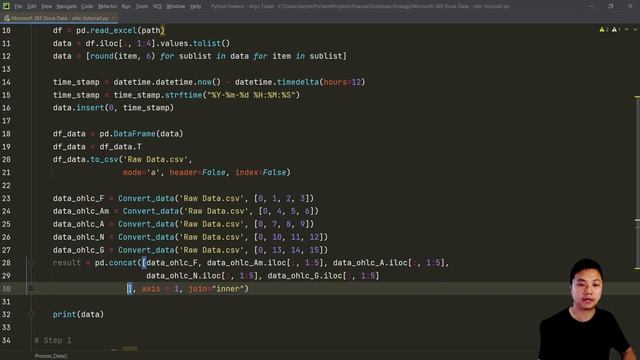
Task: Toggle the fold marker at line 30
Action: [x=31, y=289]
